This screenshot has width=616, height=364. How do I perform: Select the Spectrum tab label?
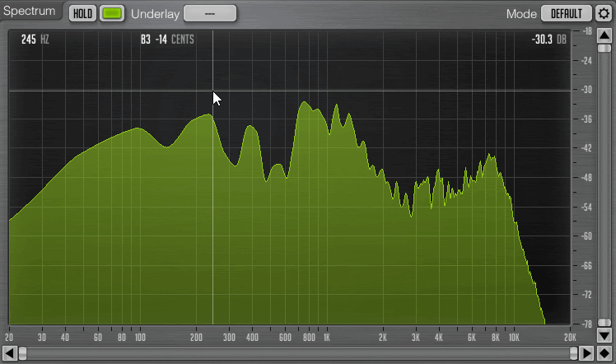(x=30, y=11)
